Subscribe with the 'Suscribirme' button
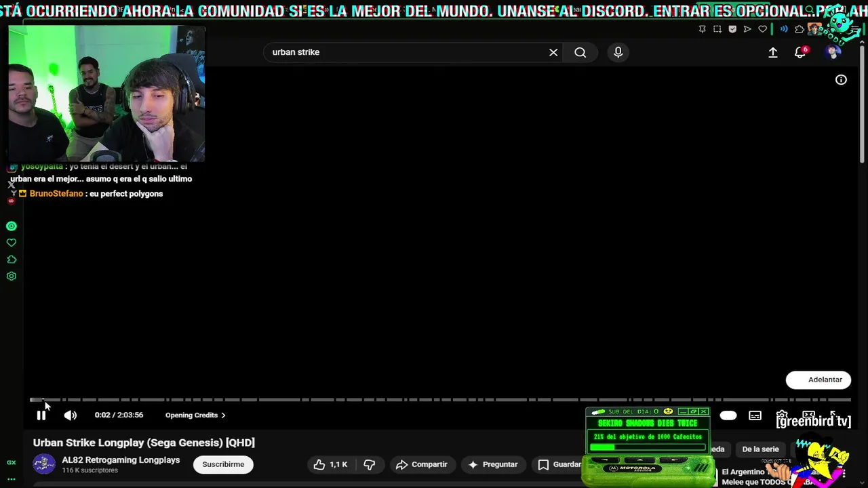868x488 pixels. (x=223, y=464)
